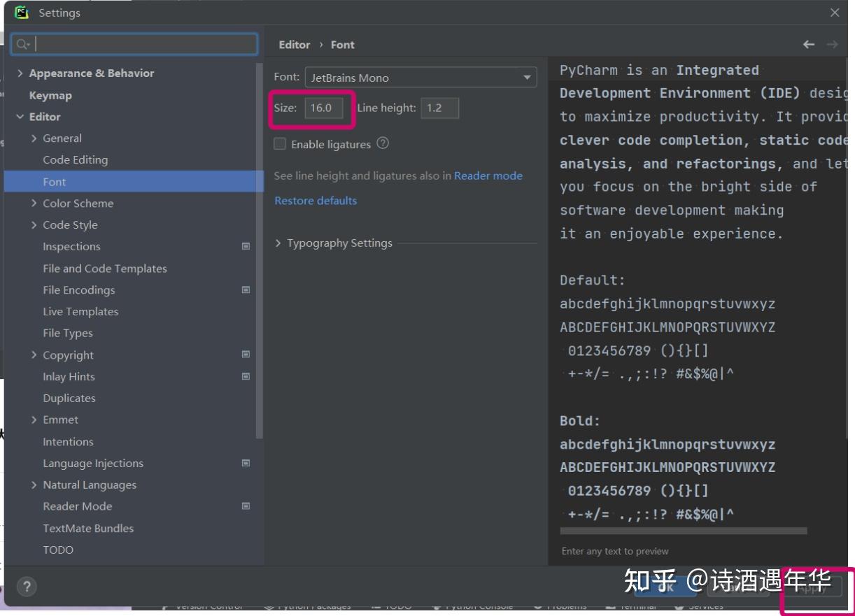Image resolution: width=855 pixels, height=616 pixels.
Task: Expand Appearance & Behavior section
Action: (x=20, y=73)
